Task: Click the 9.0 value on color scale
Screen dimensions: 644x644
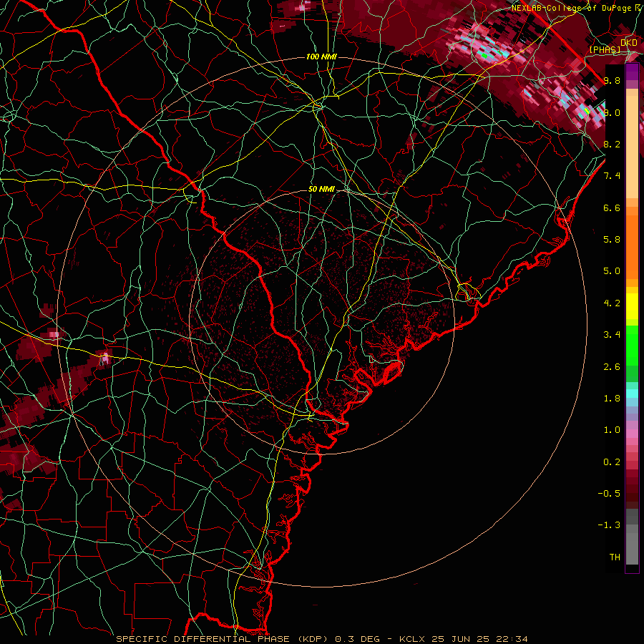Action: tap(612, 112)
